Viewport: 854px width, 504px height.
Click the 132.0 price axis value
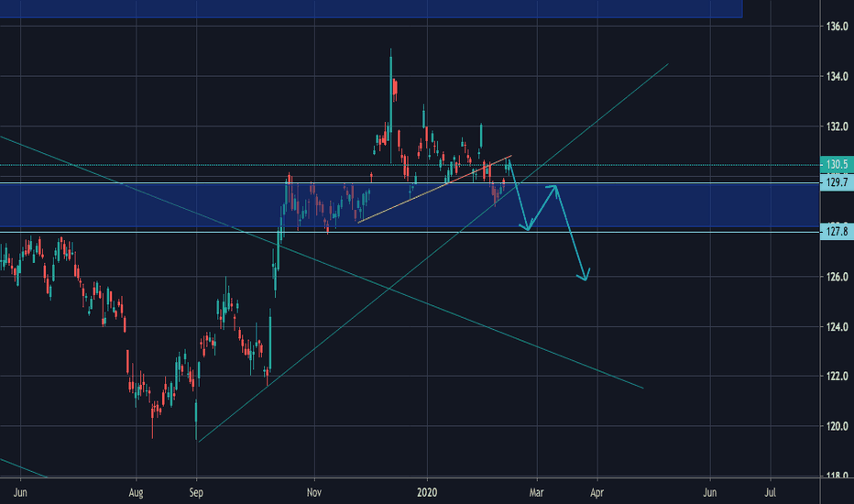(838, 126)
